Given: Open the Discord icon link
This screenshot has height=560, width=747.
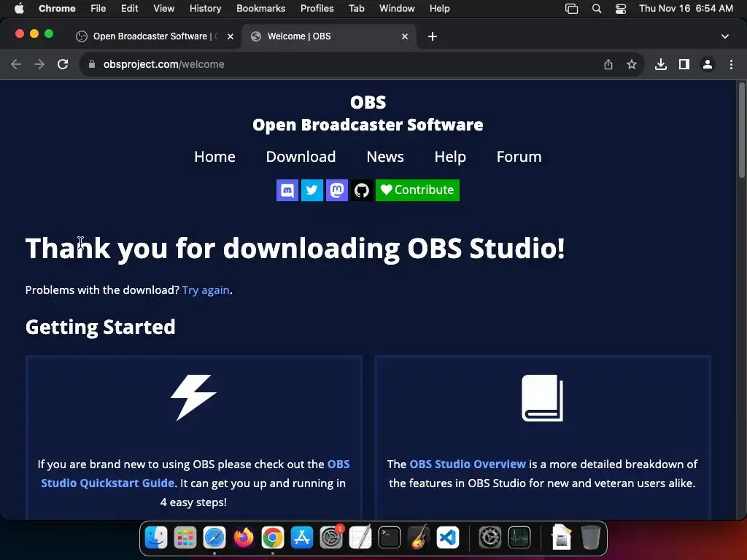Looking at the screenshot, I should [287, 190].
